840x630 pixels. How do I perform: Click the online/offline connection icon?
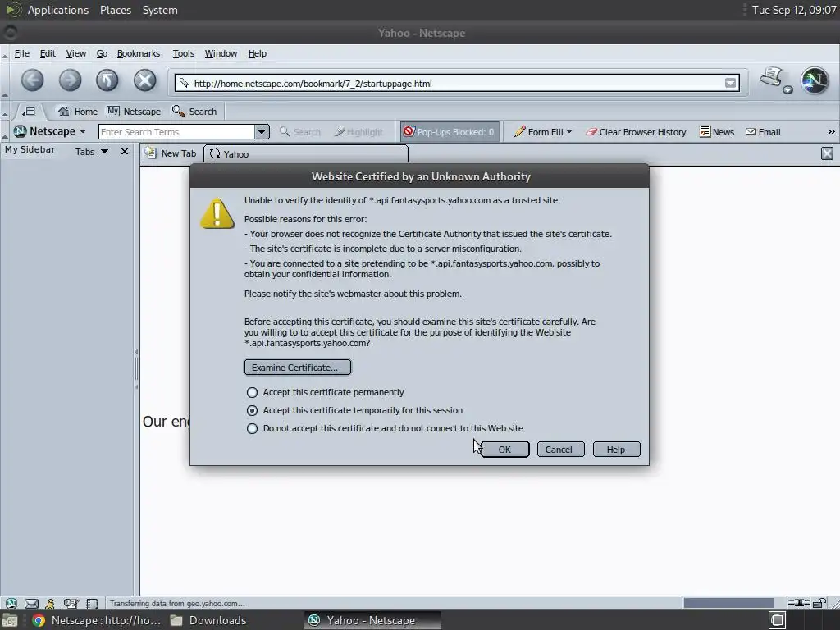(798, 603)
